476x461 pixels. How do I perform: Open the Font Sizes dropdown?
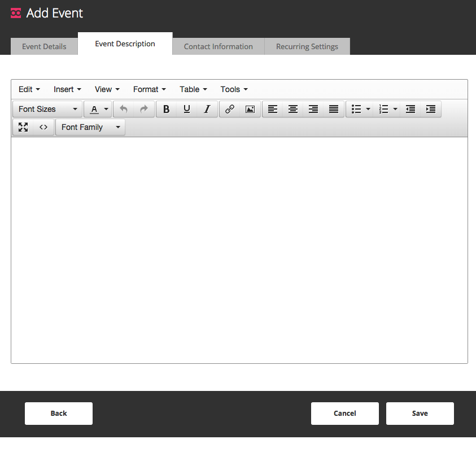pos(47,109)
